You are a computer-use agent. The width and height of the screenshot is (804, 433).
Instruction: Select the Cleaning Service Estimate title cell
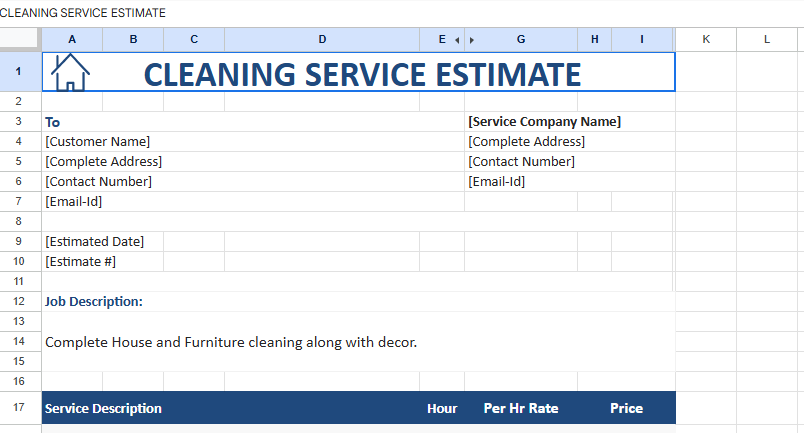coord(362,74)
